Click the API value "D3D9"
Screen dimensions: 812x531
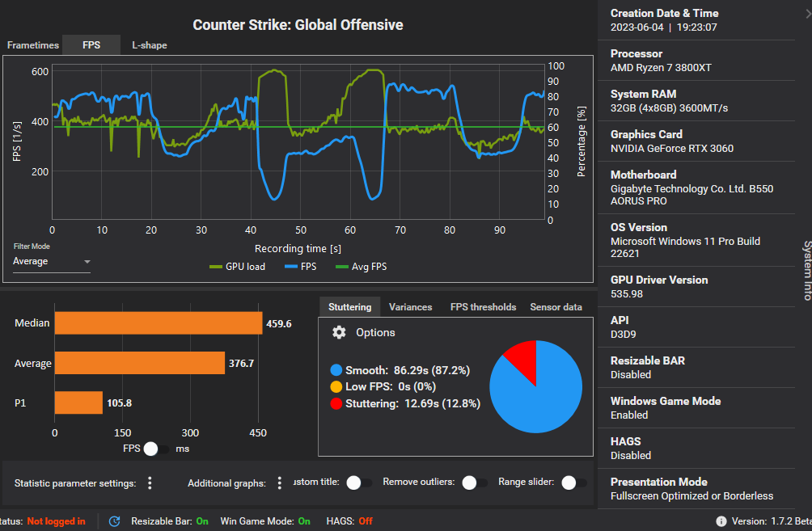(623, 334)
